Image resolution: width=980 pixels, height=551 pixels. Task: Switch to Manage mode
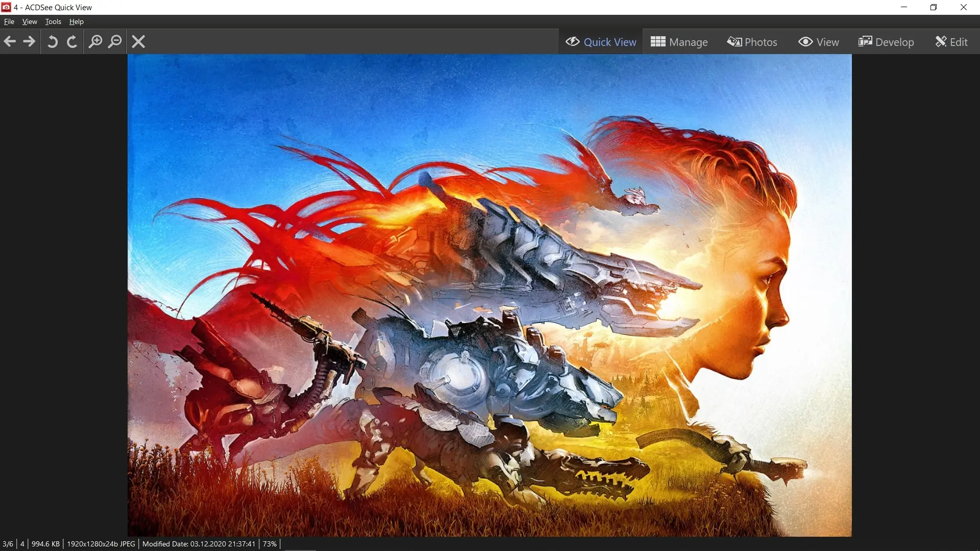(x=679, y=42)
